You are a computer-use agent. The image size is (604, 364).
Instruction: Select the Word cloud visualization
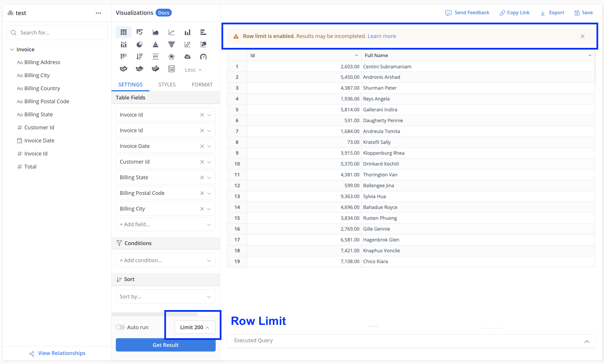tap(187, 57)
